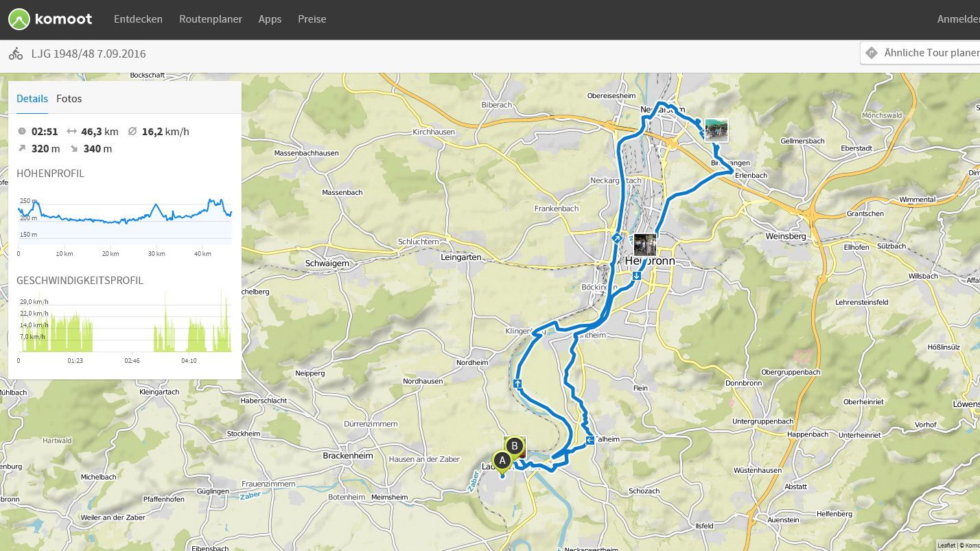Image resolution: width=980 pixels, height=551 pixels.
Task: Click the diagonal arrow waypoint west of Heilbronn
Action: click(x=617, y=238)
